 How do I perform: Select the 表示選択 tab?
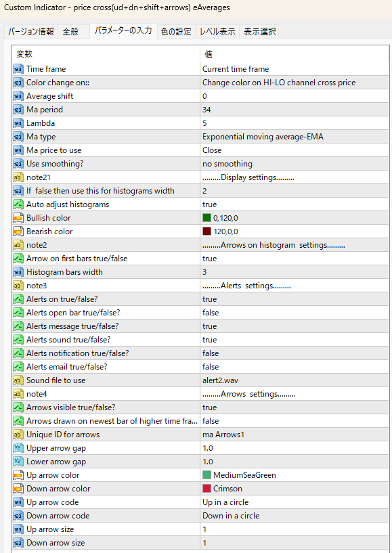tap(260, 31)
